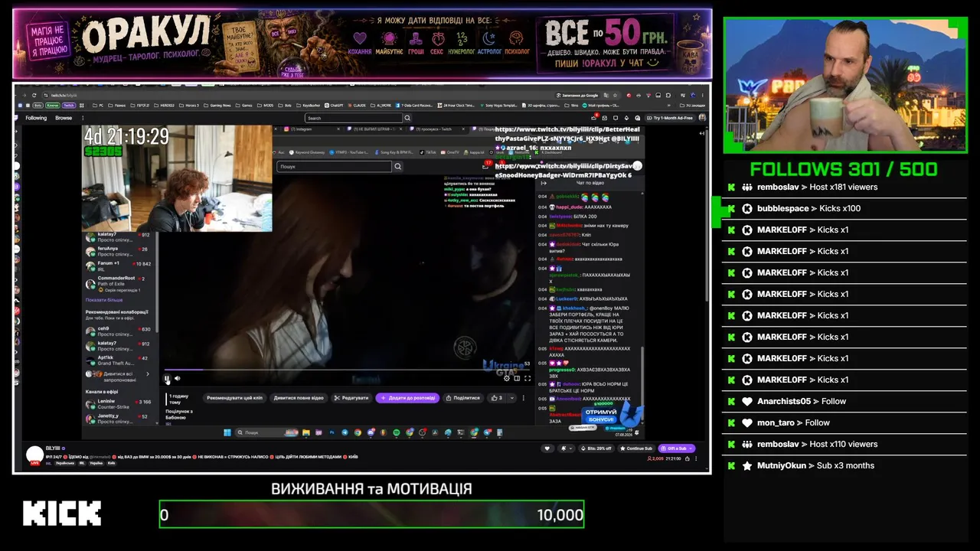Image resolution: width=980 pixels, height=551 pixels.
Task: Open Twitch Prime loot crown icon
Action: (x=595, y=118)
